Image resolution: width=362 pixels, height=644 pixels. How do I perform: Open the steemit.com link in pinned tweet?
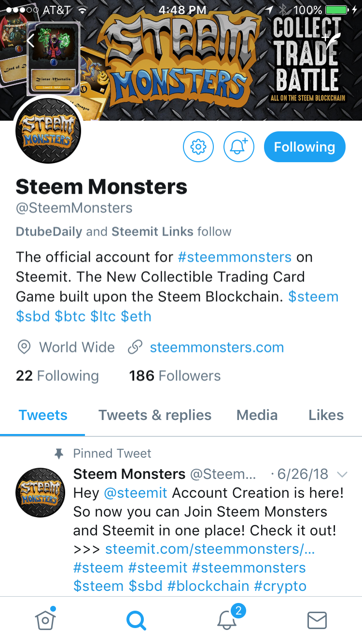coord(210,549)
